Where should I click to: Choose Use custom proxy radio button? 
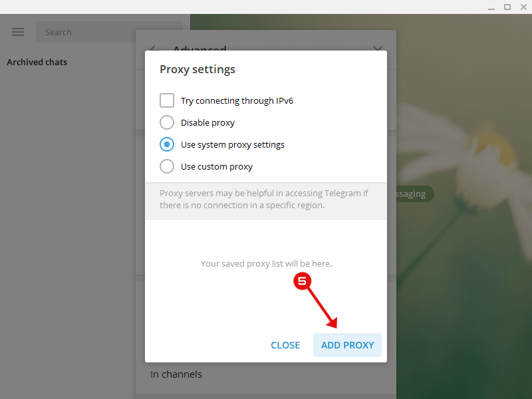pyautogui.click(x=167, y=167)
